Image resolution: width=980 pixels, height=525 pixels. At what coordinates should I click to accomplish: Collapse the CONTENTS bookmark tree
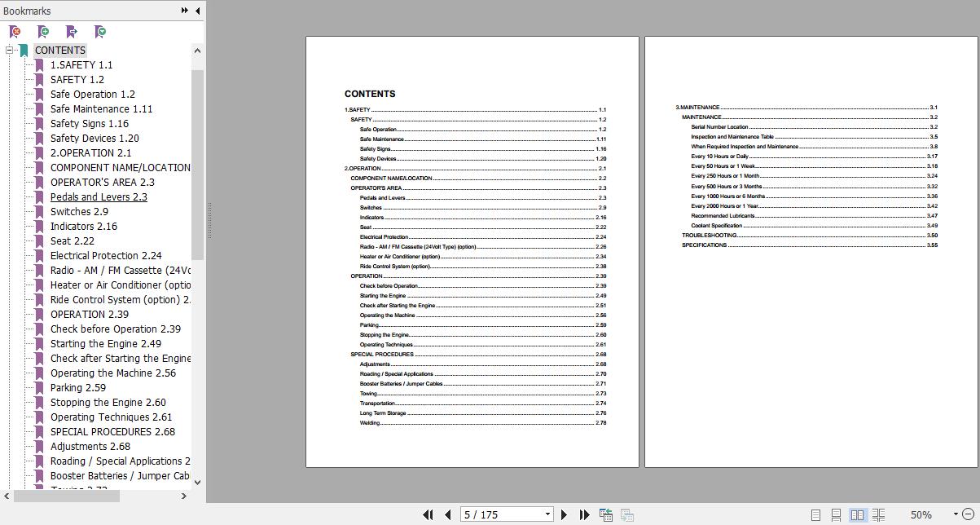point(10,51)
